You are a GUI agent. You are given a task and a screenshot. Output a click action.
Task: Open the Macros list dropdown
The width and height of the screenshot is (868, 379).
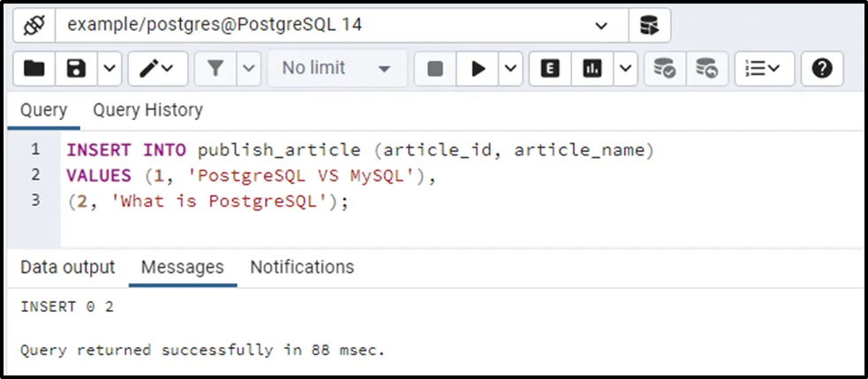(x=765, y=68)
